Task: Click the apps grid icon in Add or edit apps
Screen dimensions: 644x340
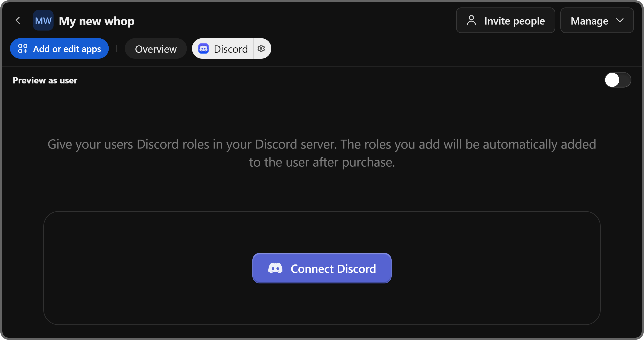Action: pos(23,48)
